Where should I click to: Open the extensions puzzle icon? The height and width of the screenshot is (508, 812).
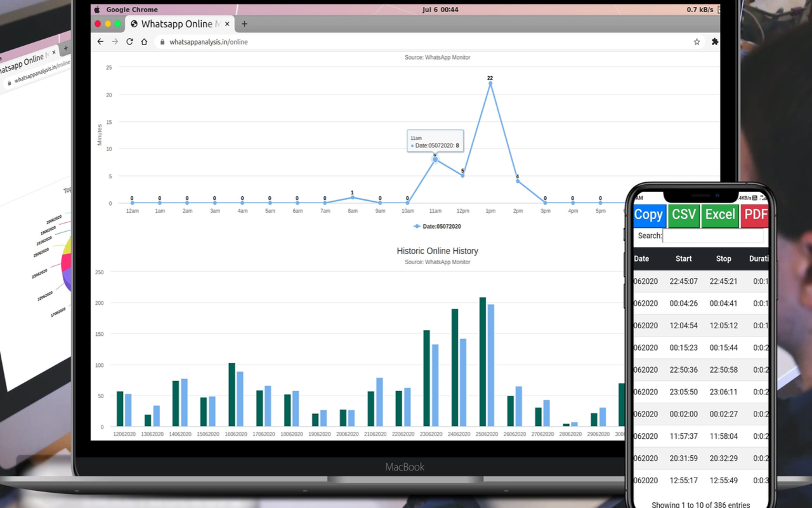tap(715, 42)
